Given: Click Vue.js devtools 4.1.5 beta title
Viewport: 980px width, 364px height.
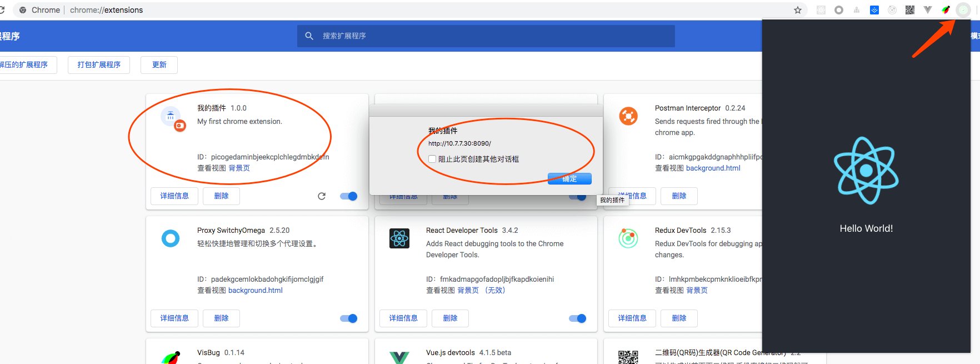Looking at the screenshot, I should (468, 352).
